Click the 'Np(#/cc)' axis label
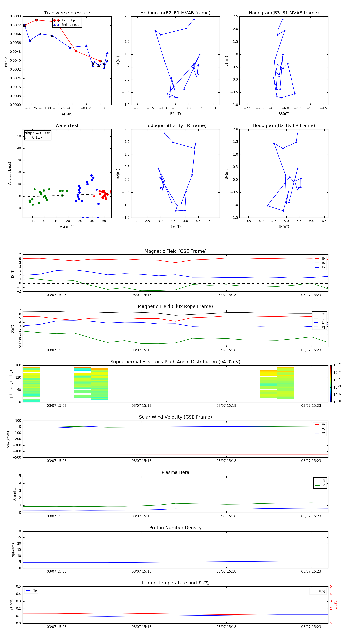This screenshot has width=351, height=644. [x=13, y=550]
